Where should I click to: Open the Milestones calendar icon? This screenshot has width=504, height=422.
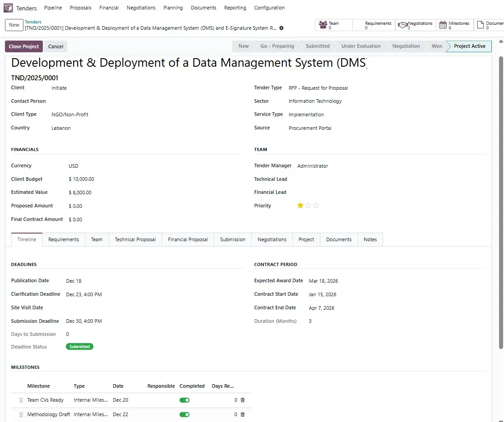(x=443, y=25)
